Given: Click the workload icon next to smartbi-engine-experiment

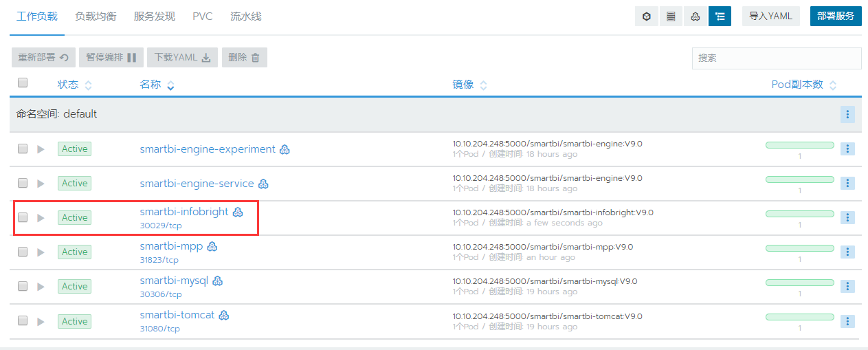Looking at the screenshot, I should [285, 149].
